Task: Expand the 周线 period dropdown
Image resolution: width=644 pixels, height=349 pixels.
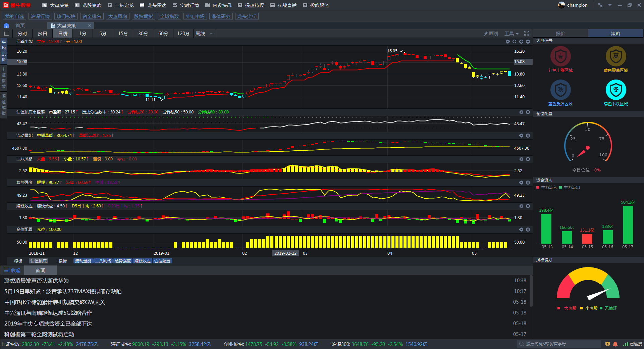Action: click(211, 34)
